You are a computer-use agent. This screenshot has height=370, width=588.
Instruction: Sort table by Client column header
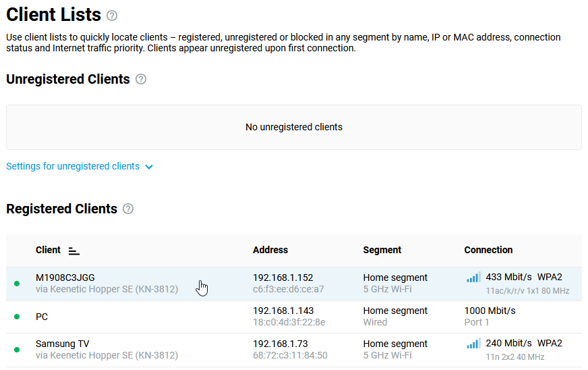[x=48, y=250]
